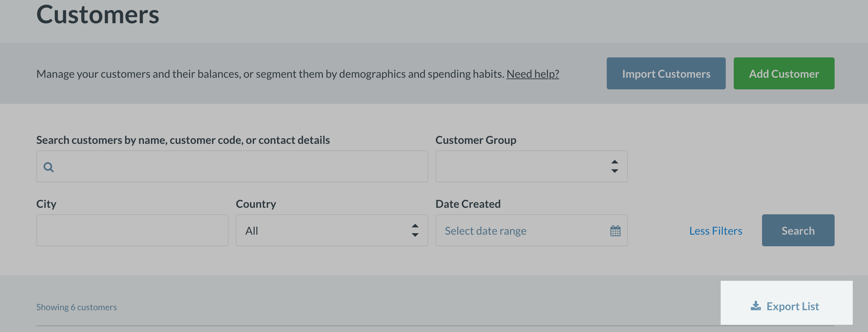This screenshot has height=332, width=868.
Task: Click the Customers page heading
Action: click(x=98, y=15)
